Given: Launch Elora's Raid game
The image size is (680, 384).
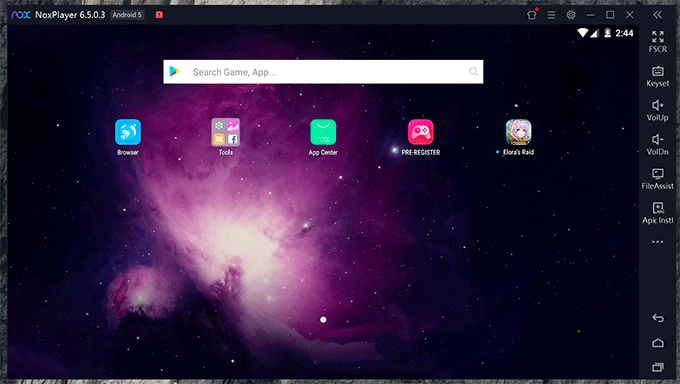Looking at the screenshot, I should coord(518,132).
